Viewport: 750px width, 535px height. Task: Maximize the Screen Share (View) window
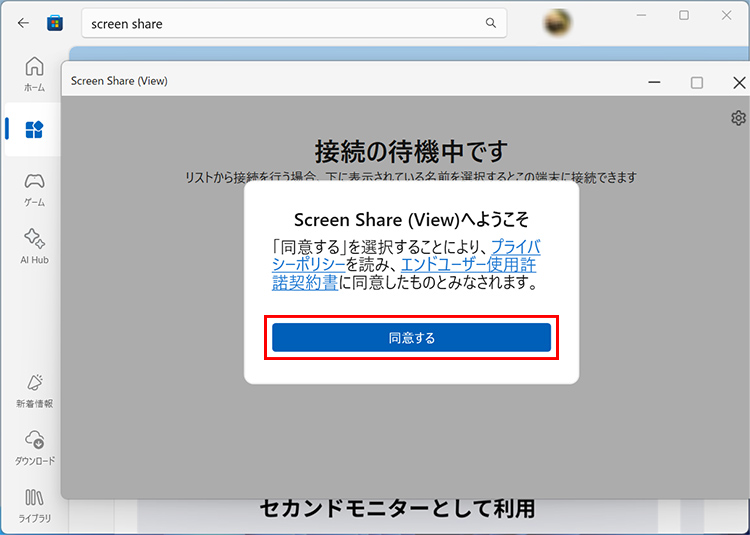(697, 81)
